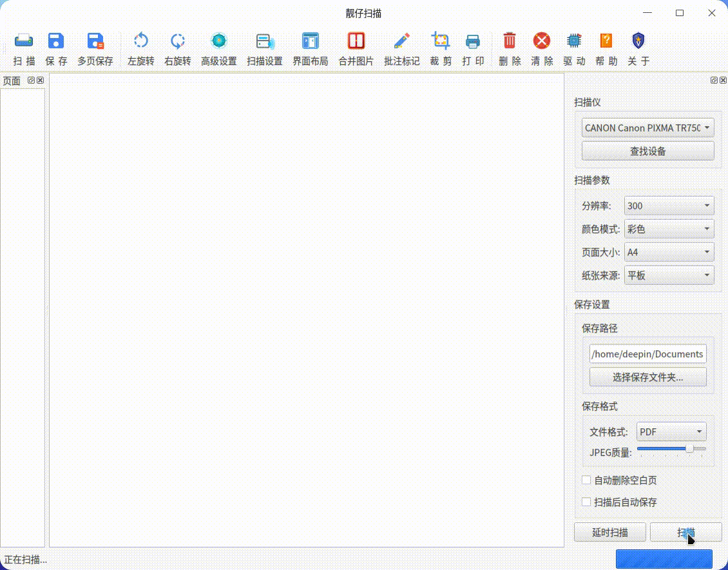Open 页面大小 page size dropdown

(x=669, y=252)
